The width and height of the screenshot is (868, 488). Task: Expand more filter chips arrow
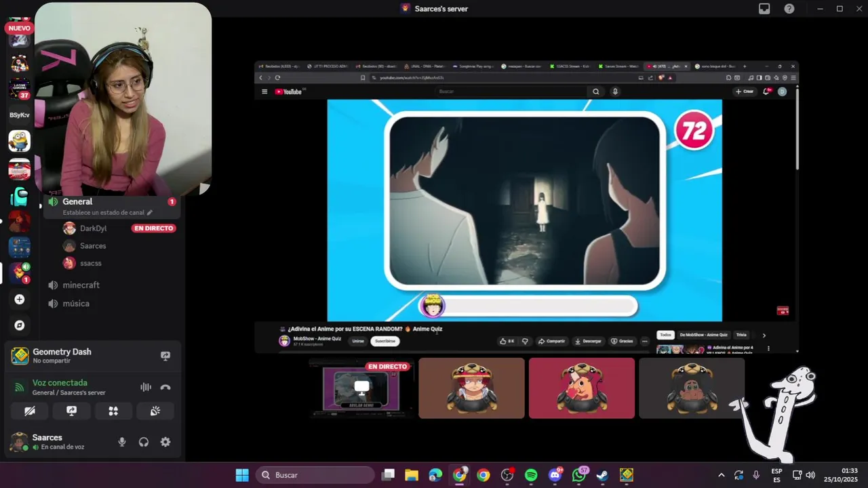[x=764, y=335]
